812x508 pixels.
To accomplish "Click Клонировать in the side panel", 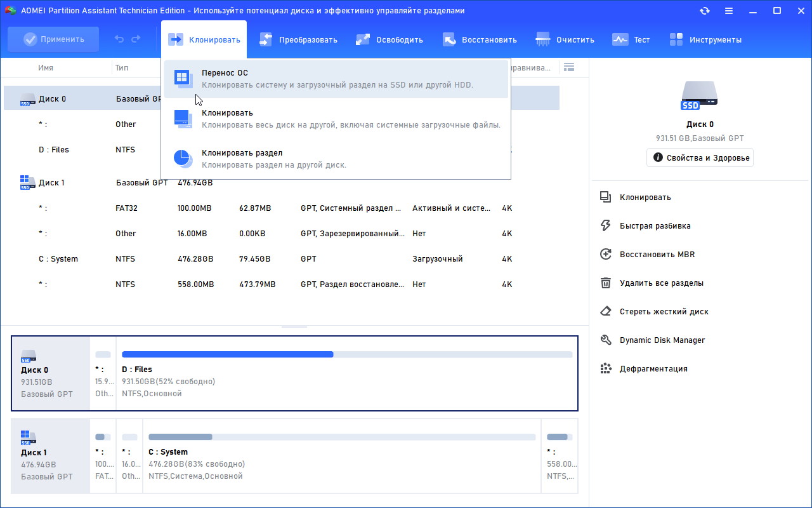I will pos(645,197).
